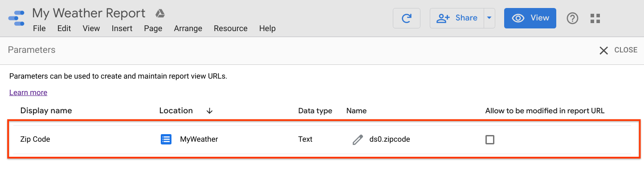Click the Allow to be modified column header
This screenshot has width=644, height=175.
coord(545,111)
